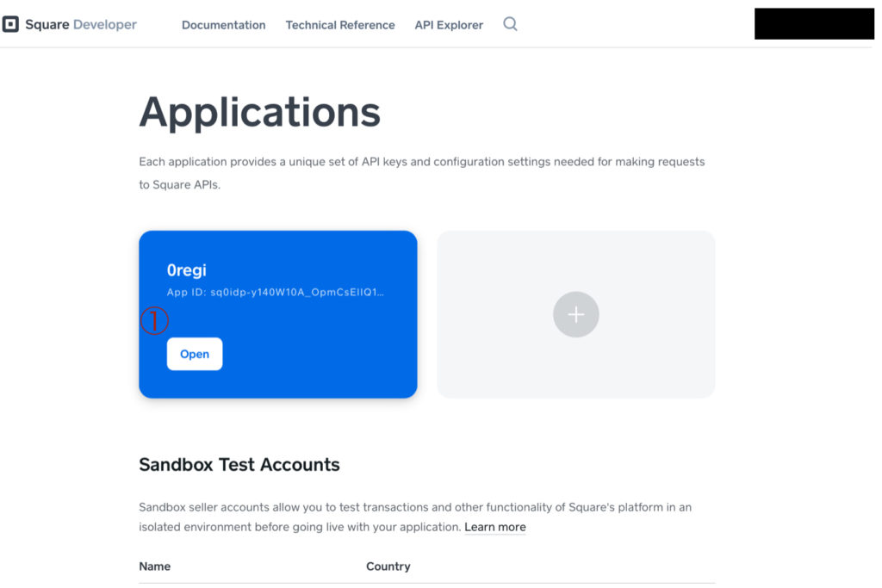Open the Documentation menu item
882x588 pixels.
(223, 25)
